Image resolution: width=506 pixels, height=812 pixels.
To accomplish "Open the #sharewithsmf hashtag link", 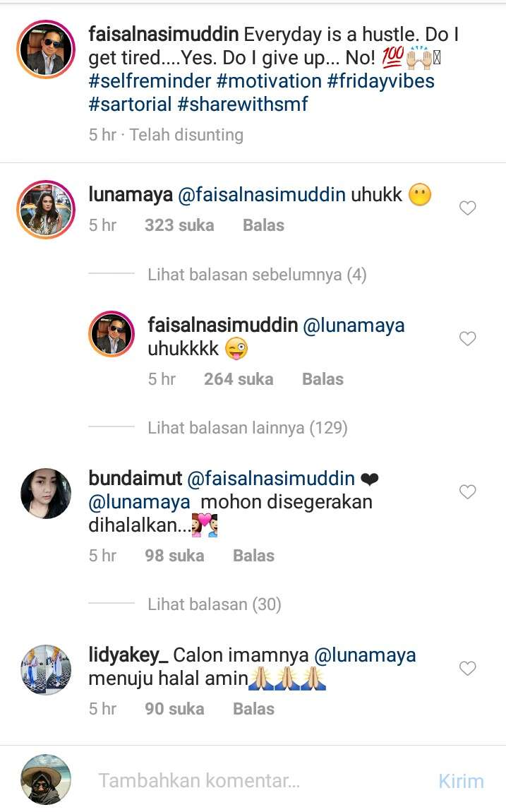I will [x=243, y=104].
